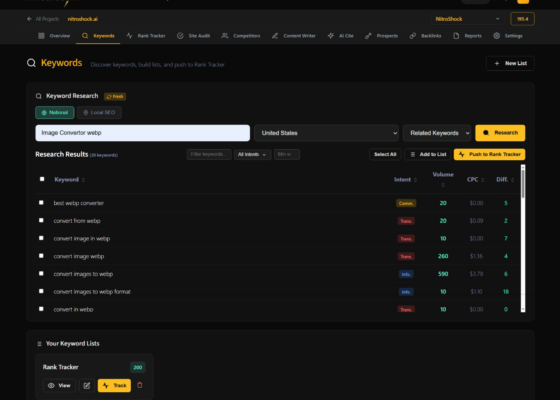The image size is (560, 400).
Task: Click the Fresh status badge
Action: pyautogui.click(x=115, y=96)
